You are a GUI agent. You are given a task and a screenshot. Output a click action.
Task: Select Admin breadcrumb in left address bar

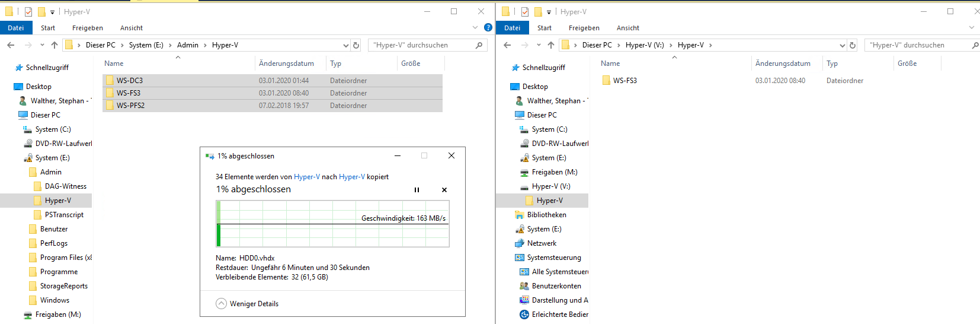click(x=188, y=45)
